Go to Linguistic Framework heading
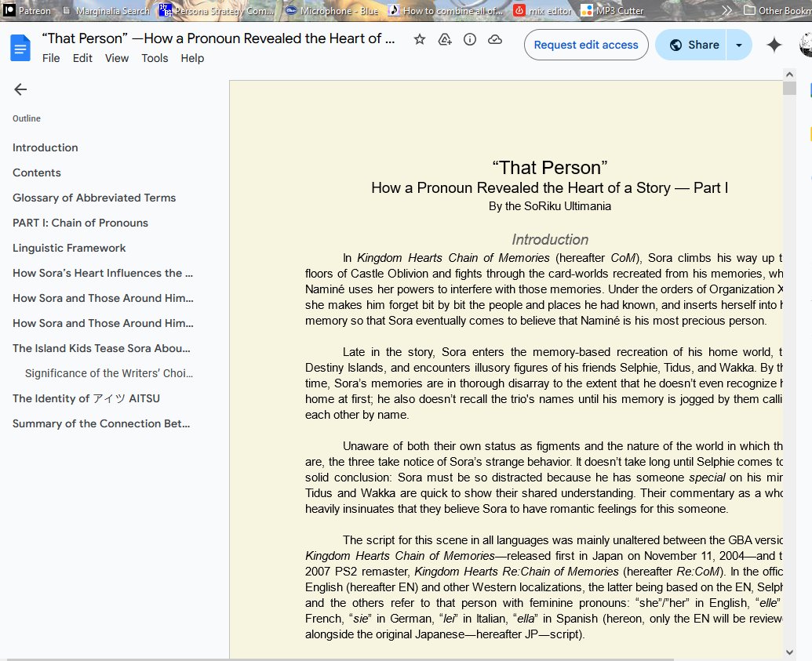The width and height of the screenshot is (812, 661). [x=69, y=248]
